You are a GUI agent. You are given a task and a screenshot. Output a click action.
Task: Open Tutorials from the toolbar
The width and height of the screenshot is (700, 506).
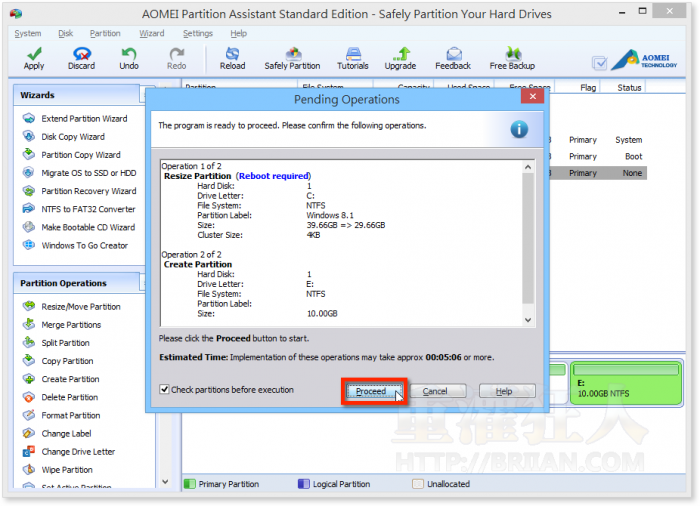pyautogui.click(x=352, y=58)
